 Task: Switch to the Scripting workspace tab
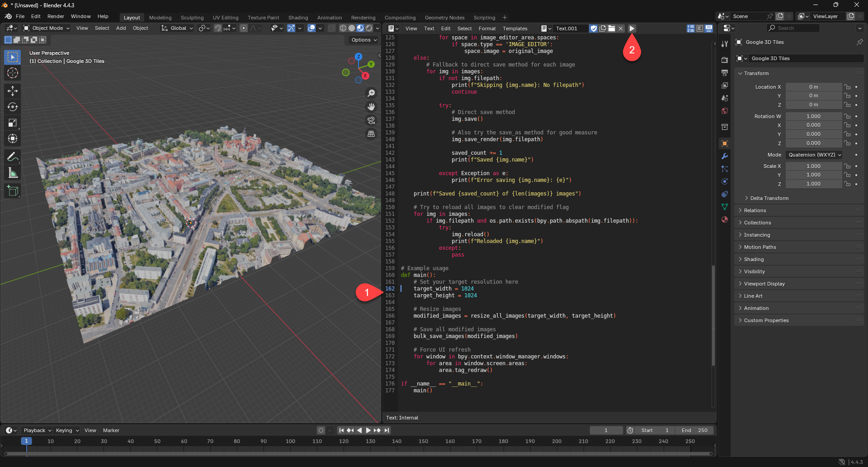(x=485, y=18)
